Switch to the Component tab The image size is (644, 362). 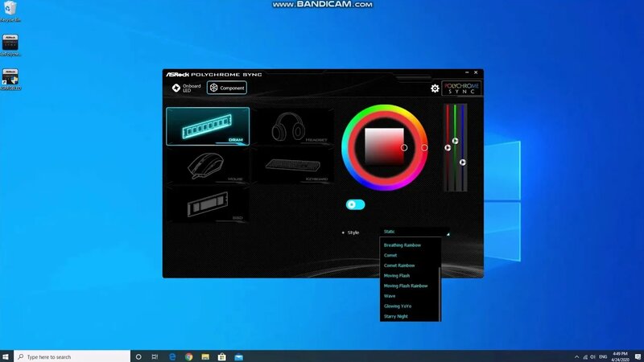coord(227,88)
